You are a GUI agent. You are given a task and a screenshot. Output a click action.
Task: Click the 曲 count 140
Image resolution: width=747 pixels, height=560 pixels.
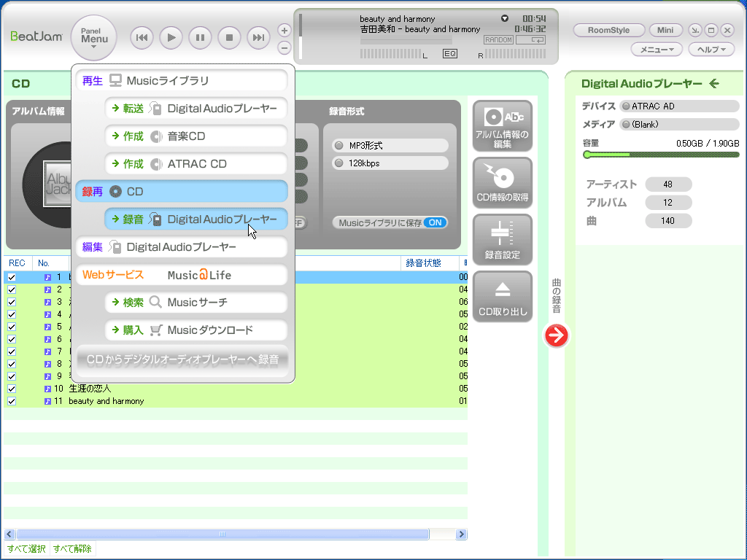click(x=668, y=220)
